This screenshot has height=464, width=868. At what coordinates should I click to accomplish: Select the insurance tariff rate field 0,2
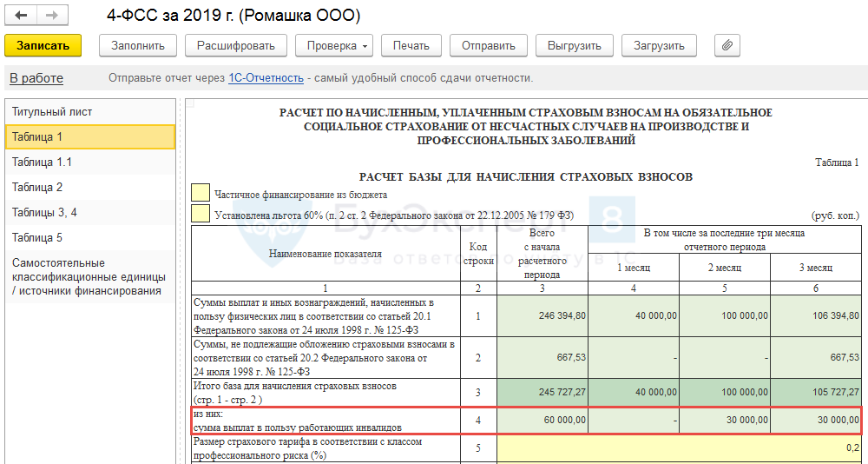tap(681, 449)
